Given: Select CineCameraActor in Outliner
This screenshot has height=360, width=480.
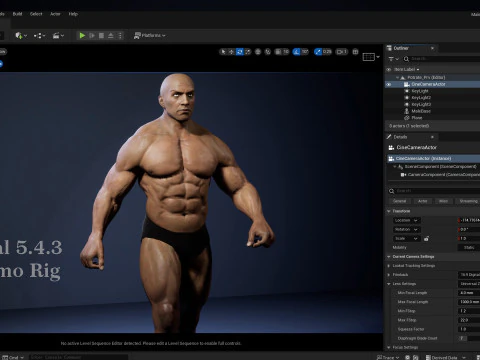Looking at the screenshot, I should point(428,84).
